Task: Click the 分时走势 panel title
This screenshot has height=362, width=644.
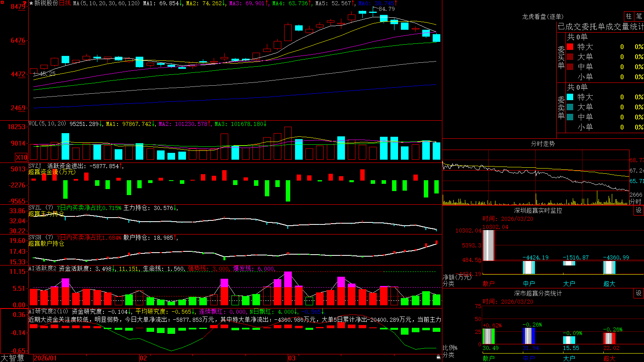Action: pyautogui.click(x=543, y=144)
